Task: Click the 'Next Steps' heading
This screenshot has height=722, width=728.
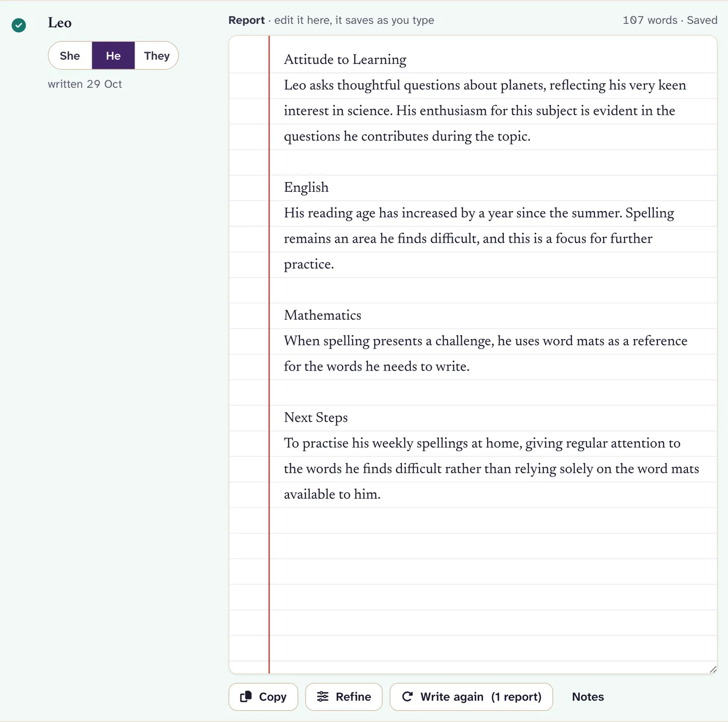Action: coord(316,418)
